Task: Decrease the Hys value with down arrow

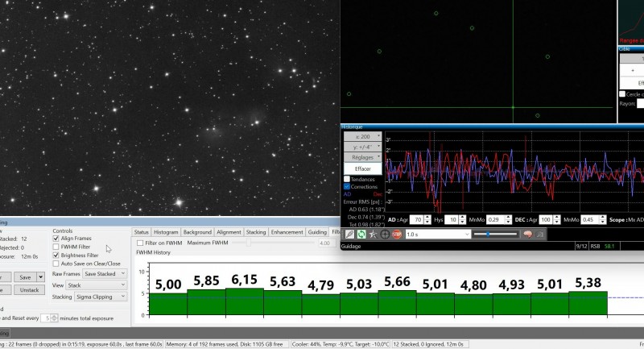Action: (462, 222)
